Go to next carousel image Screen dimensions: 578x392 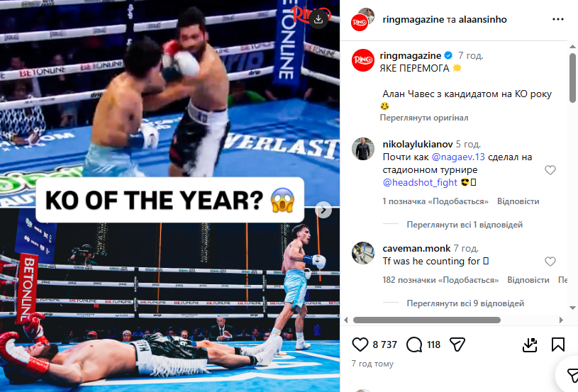pos(323,210)
